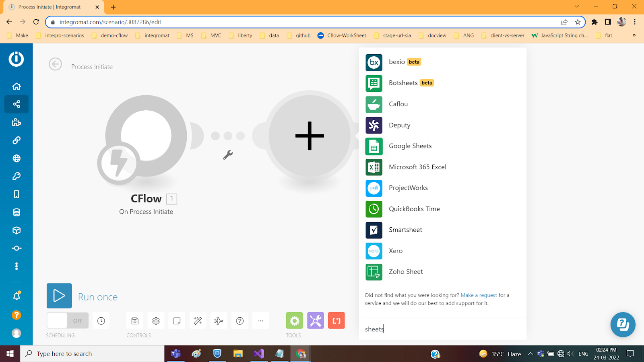The width and height of the screenshot is (644, 362).
Task: Open the controls Help question mark icon
Action: pos(239,321)
